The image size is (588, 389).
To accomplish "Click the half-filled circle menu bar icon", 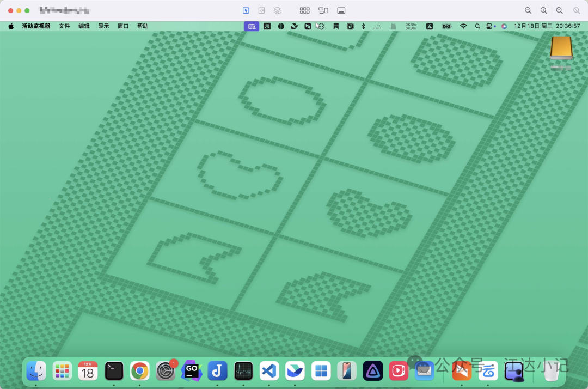I will [x=281, y=26].
